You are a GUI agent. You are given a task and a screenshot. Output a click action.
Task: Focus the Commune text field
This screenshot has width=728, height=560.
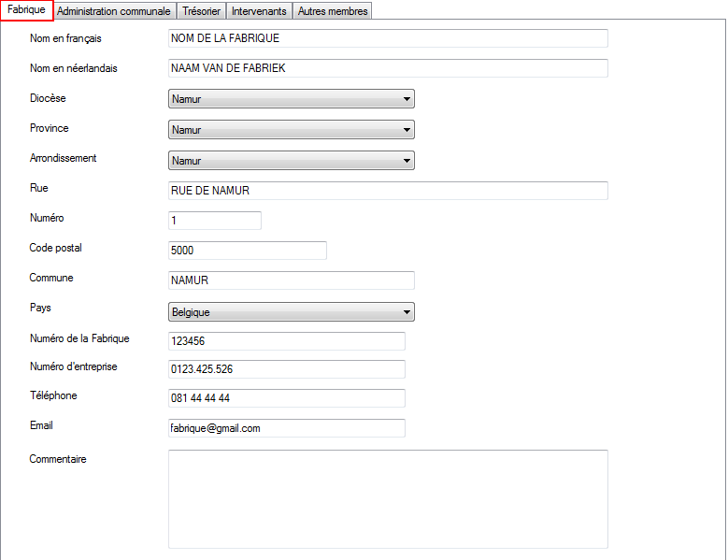pyautogui.click(x=292, y=280)
